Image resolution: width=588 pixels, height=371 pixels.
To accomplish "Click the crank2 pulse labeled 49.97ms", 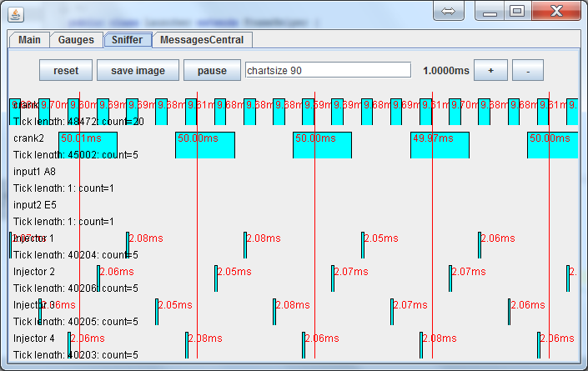I will pyautogui.click(x=440, y=145).
